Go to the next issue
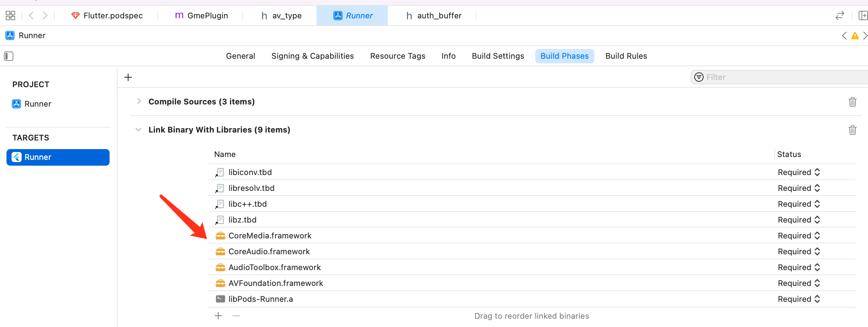Screen dimensions: 868x327 (864, 35)
